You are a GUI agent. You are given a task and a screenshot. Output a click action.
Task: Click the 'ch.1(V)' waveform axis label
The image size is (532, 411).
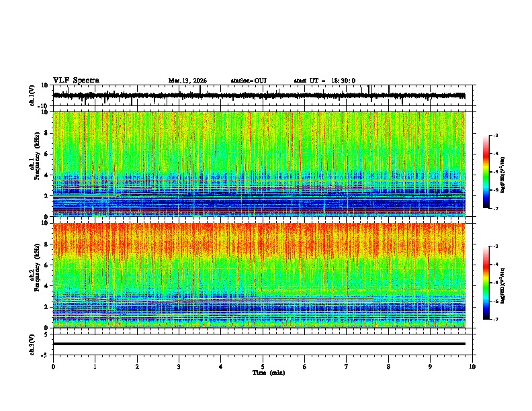click(32, 95)
